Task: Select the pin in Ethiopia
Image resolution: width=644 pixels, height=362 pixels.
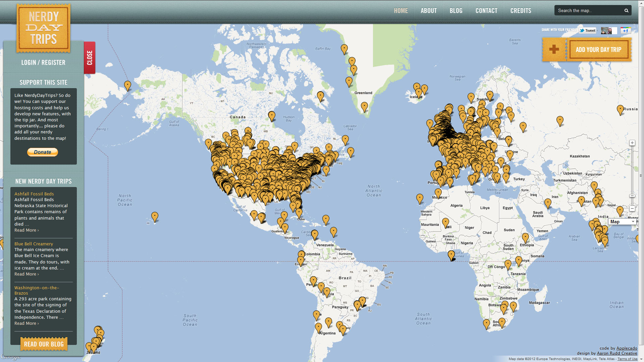Action: 525,238
